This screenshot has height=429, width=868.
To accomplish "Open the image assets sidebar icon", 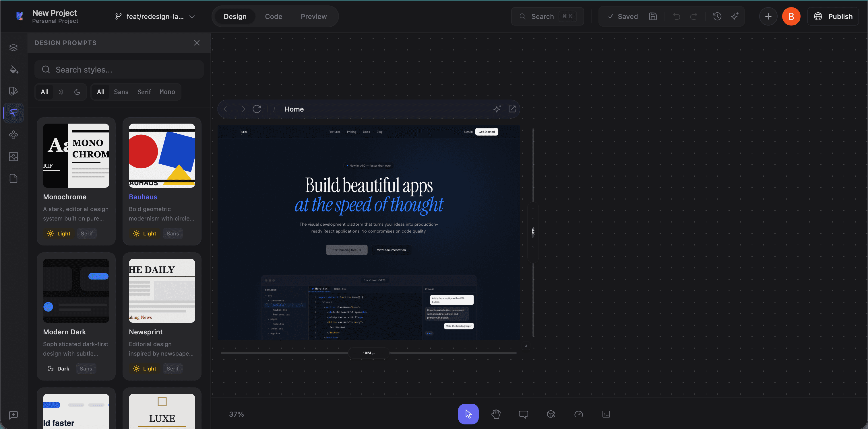I will 13,157.
